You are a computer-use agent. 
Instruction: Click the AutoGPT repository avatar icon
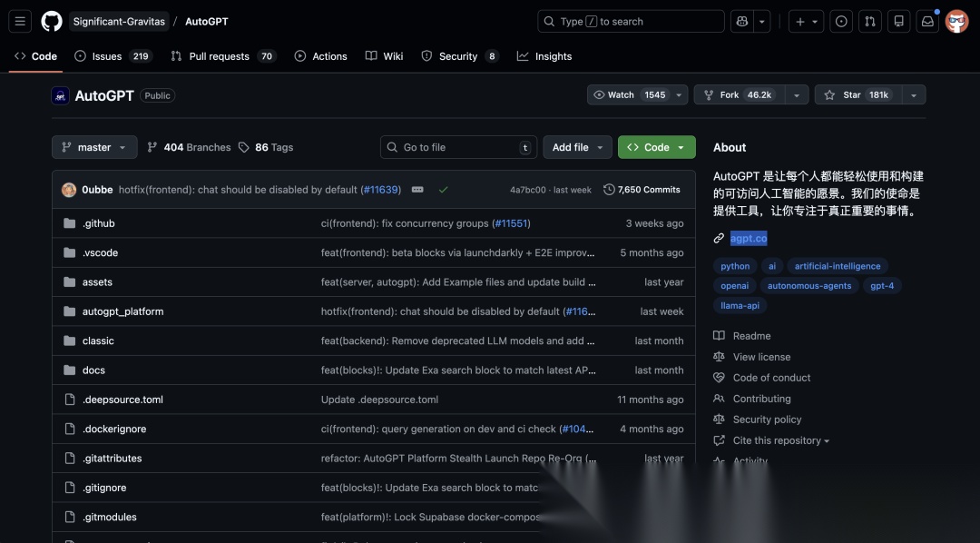tap(60, 95)
